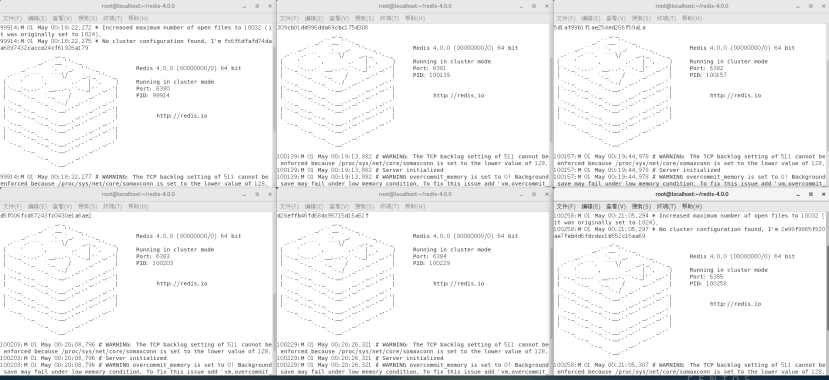Open 帮助(H) menu in port 6384 terminal
Screen dimensions: 829x380
[x=415, y=206]
